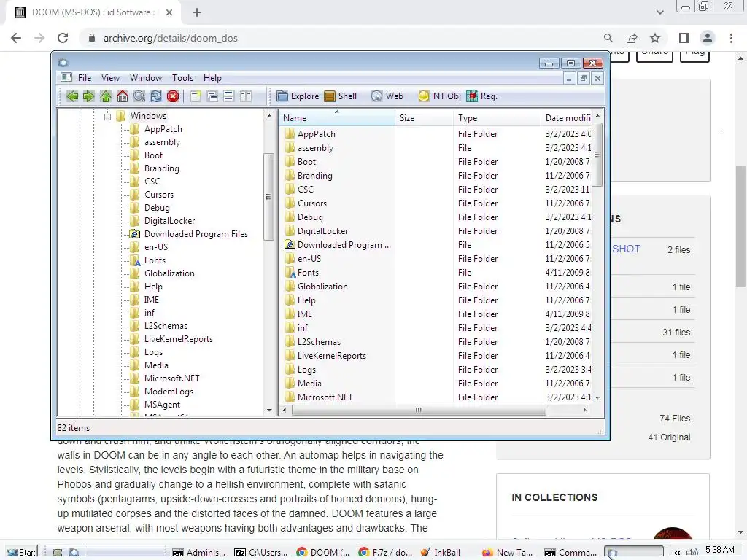This screenshot has width=747, height=560.
Task: Click the horizontal scrollbar of the file list
Action: (418, 410)
